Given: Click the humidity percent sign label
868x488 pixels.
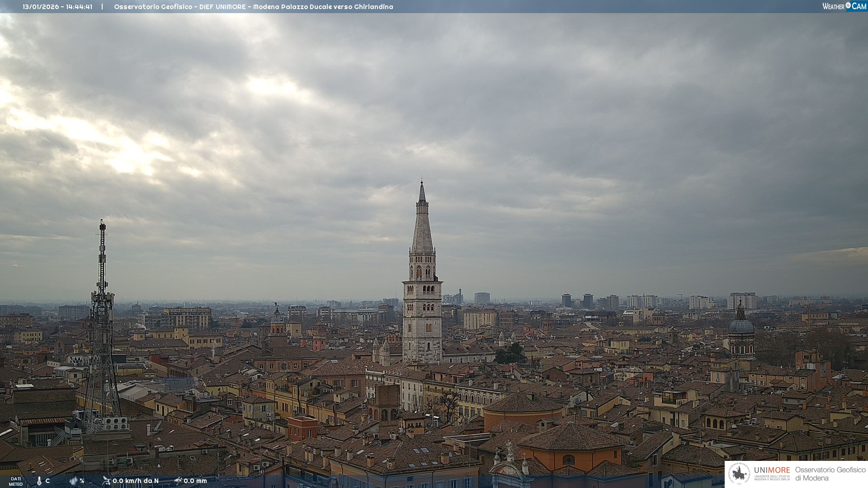Looking at the screenshot, I should coord(82,481).
